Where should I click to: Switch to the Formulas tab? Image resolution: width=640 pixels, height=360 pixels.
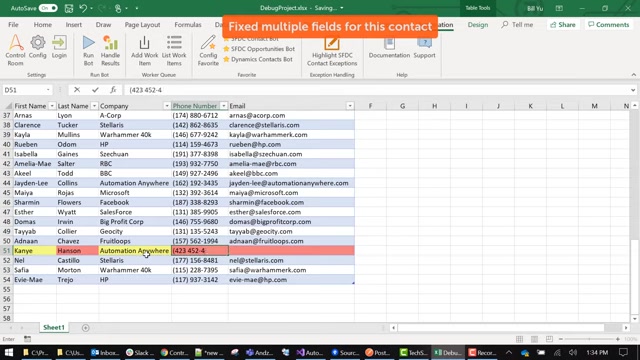pos(188,25)
